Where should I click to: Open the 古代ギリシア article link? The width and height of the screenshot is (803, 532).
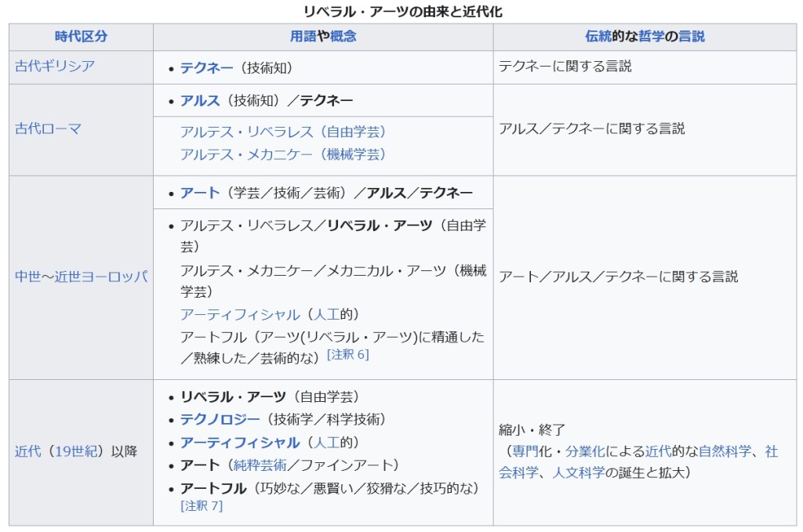click(x=55, y=67)
